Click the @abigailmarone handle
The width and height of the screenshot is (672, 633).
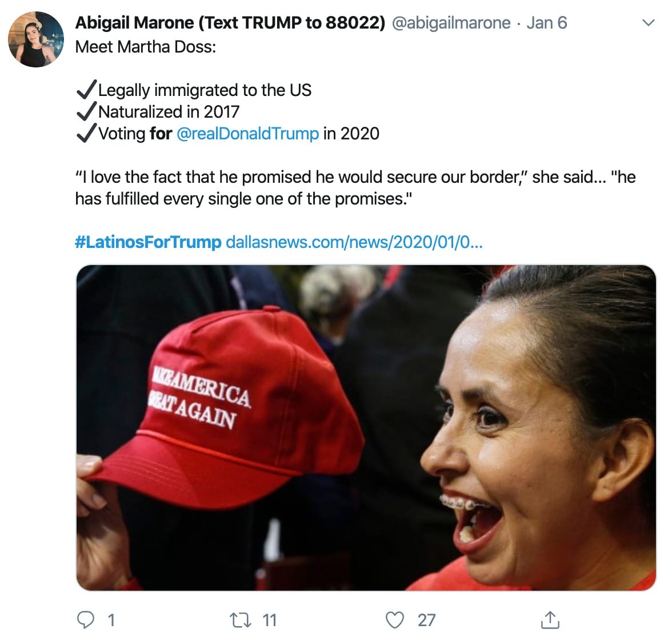451,23
